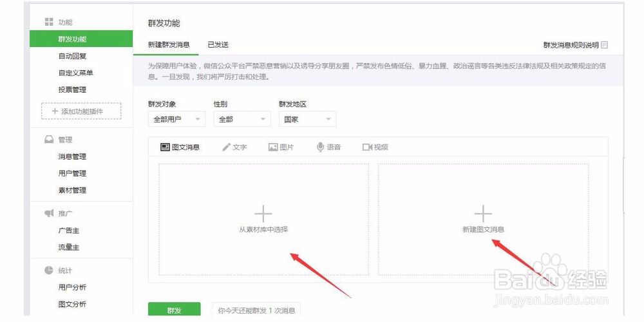Select the 视频 message type tab
The width and height of the screenshot is (644, 322).
375,147
